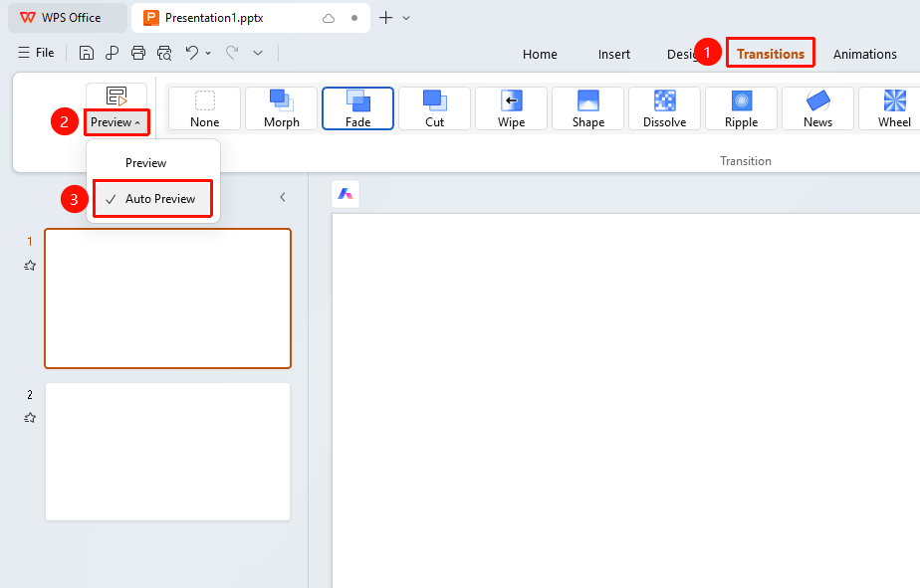Image resolution: width=920 pixels, height=588 pixels.
Task: Apply the Wheel transition
Action: (x=892, y=108)
